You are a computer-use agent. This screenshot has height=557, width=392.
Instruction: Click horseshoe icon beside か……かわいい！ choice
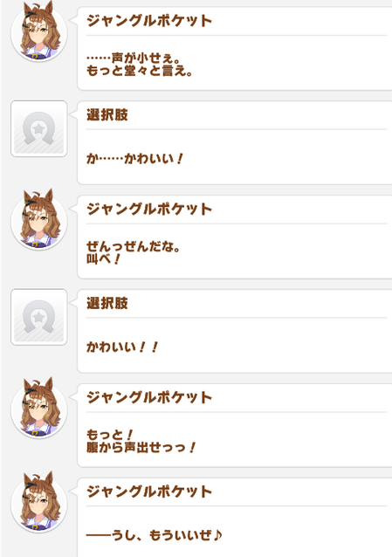39,128
